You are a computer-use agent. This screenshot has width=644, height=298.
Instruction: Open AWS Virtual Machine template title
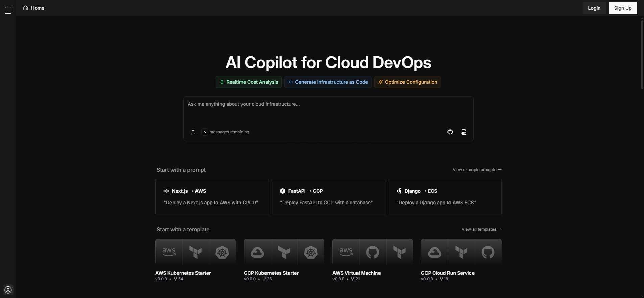[356, 273]
